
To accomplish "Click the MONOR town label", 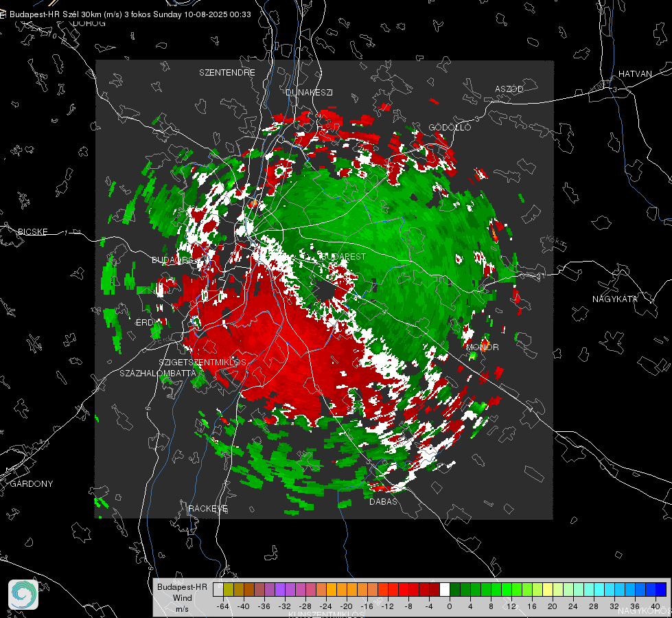I will pos(483,347).
